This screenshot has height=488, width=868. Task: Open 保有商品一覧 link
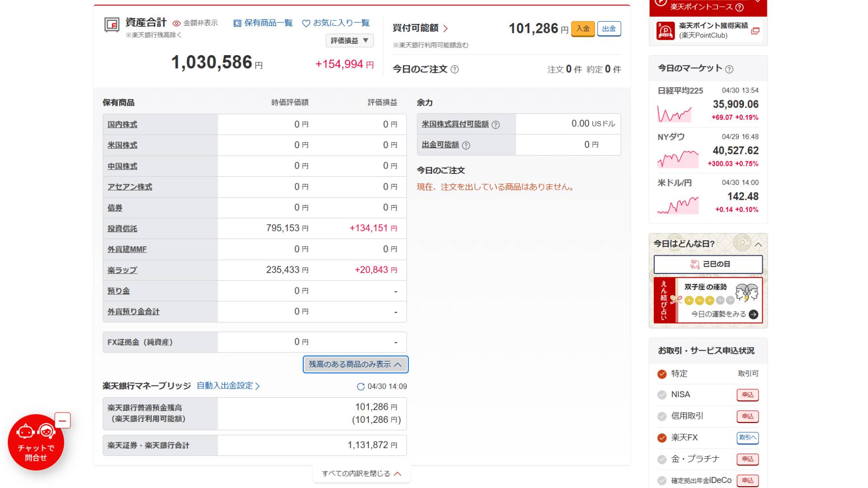(x=263, y=23)
